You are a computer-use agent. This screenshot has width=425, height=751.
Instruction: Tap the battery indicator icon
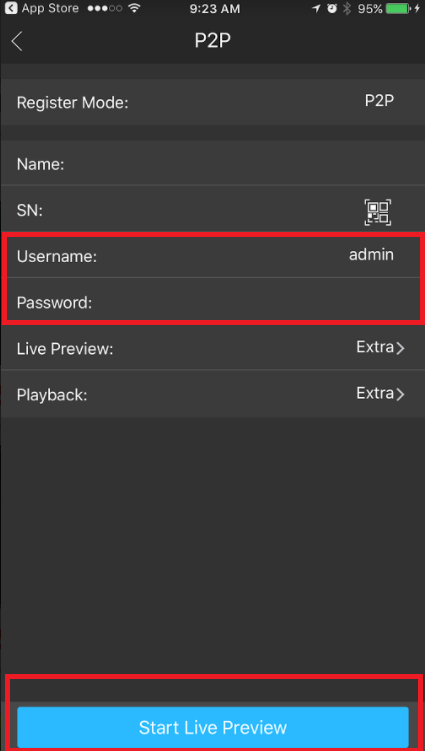tap(401, 9)
